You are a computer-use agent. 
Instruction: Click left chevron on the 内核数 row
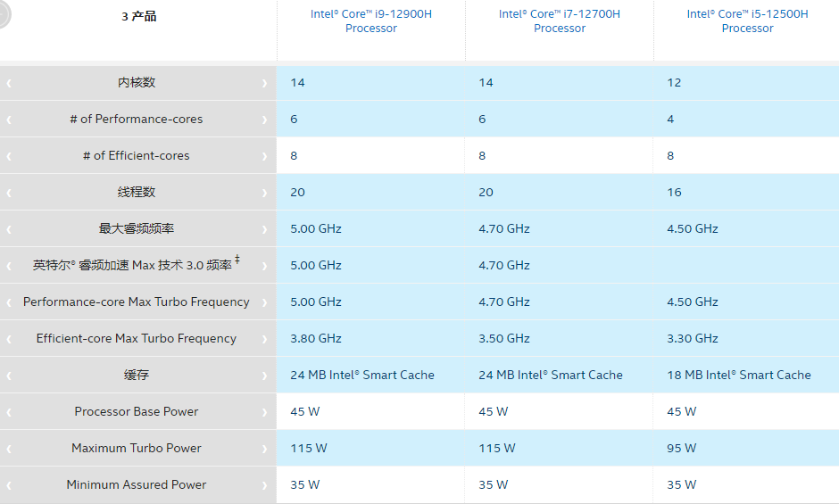(9, 83)
